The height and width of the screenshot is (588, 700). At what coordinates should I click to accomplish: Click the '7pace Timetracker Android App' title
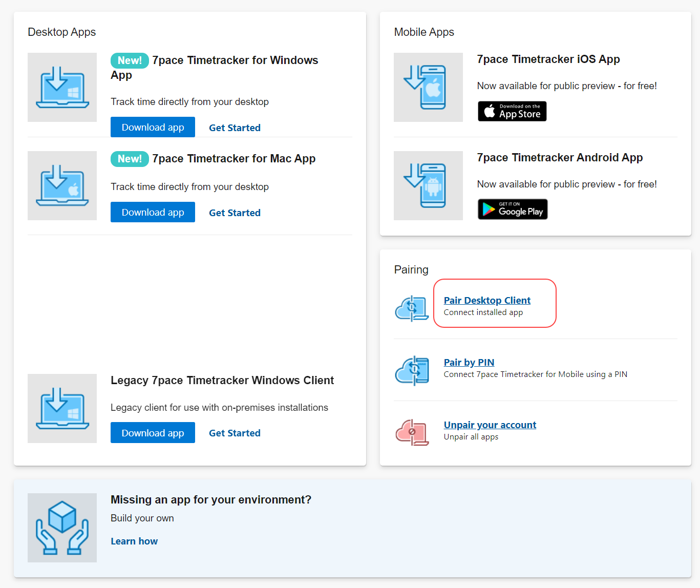560,157
